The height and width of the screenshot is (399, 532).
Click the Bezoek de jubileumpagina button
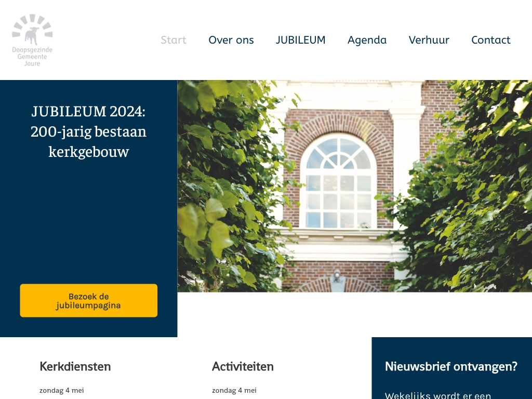(x=88, y=301)
